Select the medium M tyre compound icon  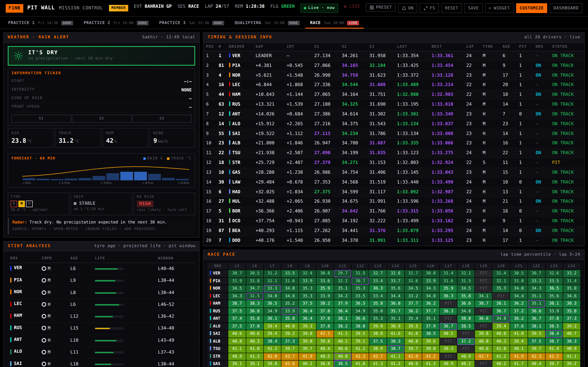tap(22, 204)
